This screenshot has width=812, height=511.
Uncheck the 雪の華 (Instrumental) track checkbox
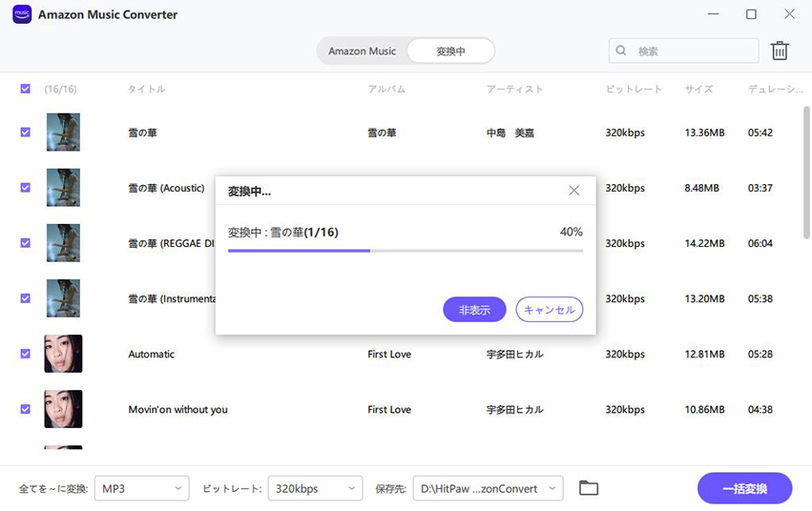point(26,298)
